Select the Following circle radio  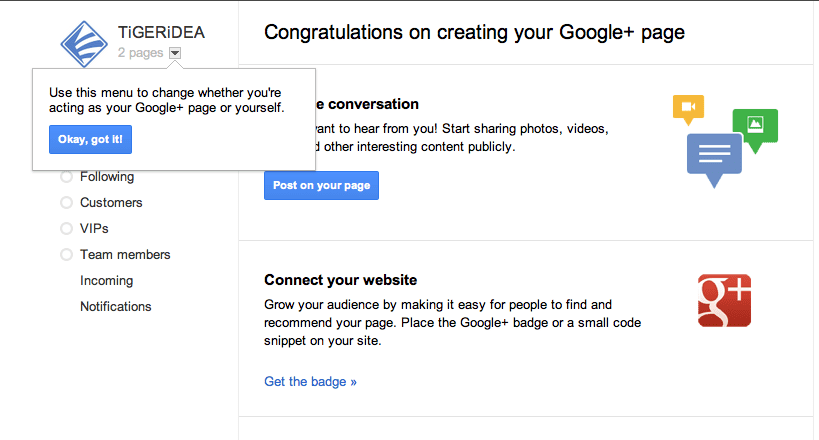click(66, 177)
